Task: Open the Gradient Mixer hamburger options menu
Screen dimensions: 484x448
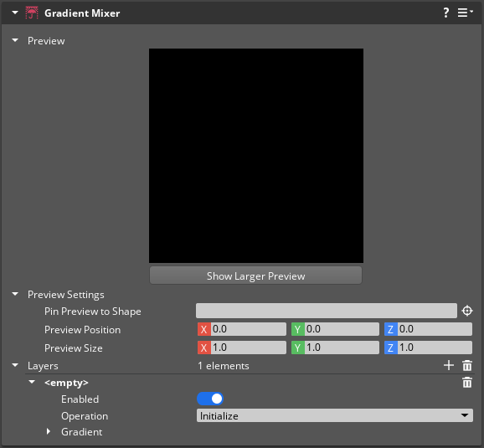Action: coord(465,13)
